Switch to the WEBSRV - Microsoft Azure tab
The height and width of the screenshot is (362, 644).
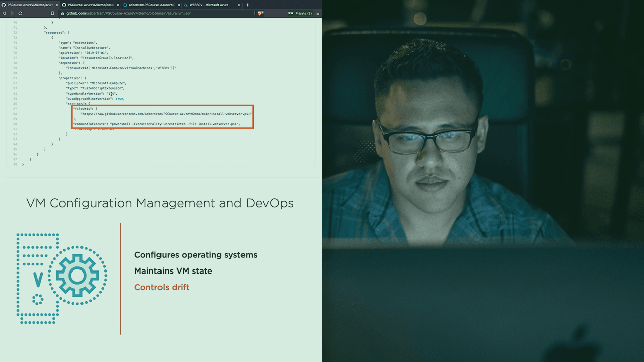pos(209,5)
